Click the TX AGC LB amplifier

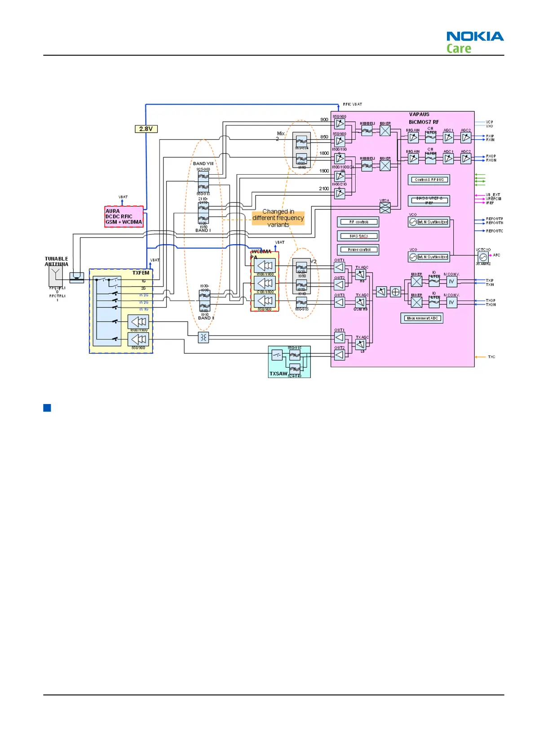click(361, 344)
